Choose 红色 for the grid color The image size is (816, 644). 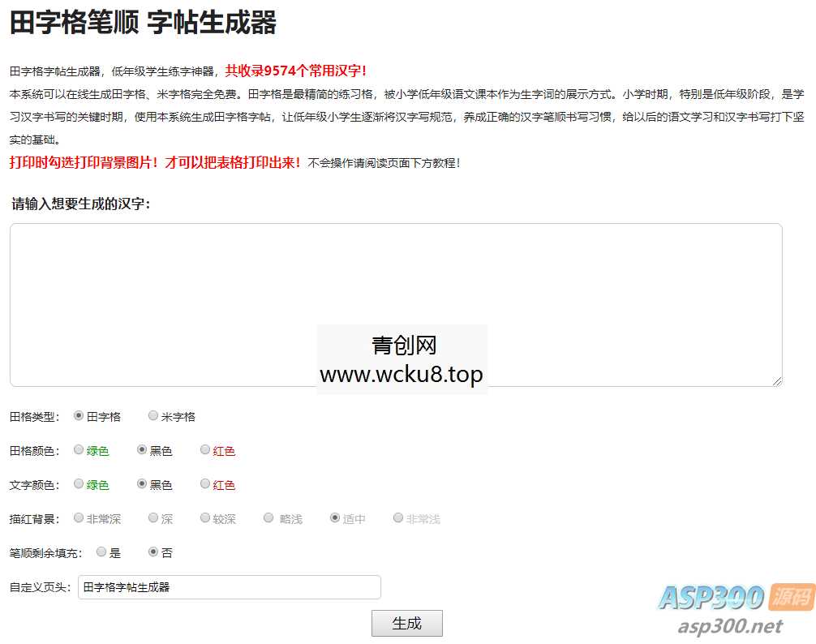[204, 450]
